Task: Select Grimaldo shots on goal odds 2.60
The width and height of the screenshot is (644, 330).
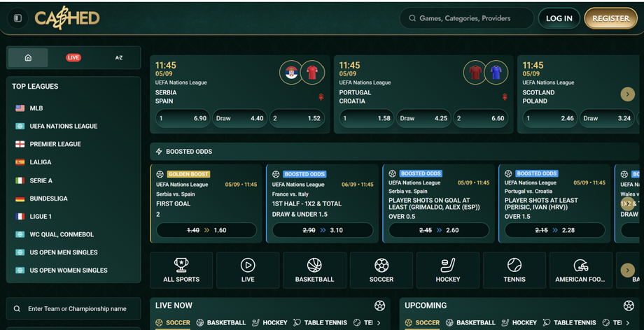Action: [439, 230]
